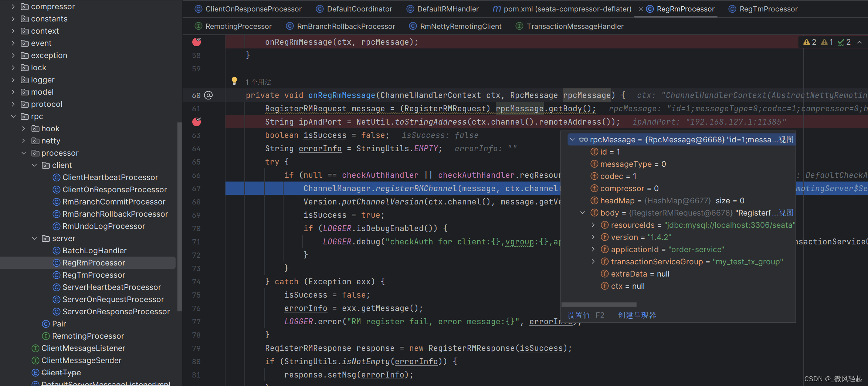
Task: Expand the lock folder
Action: 13,68
